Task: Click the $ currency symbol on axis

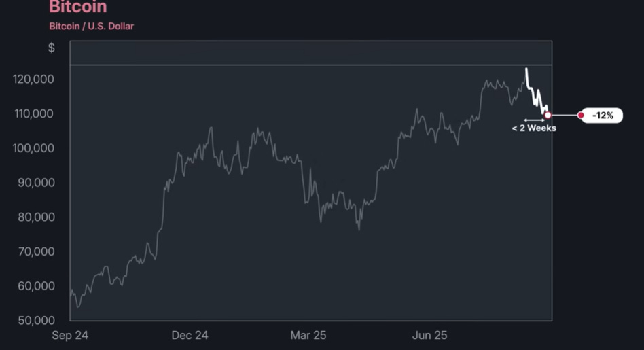Action: point(52,48)
